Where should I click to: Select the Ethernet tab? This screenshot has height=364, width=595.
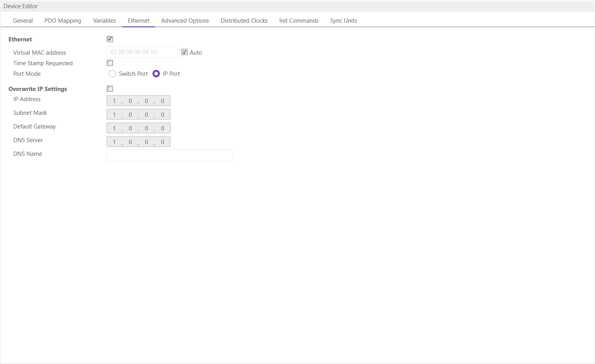[x=138, y=21]
